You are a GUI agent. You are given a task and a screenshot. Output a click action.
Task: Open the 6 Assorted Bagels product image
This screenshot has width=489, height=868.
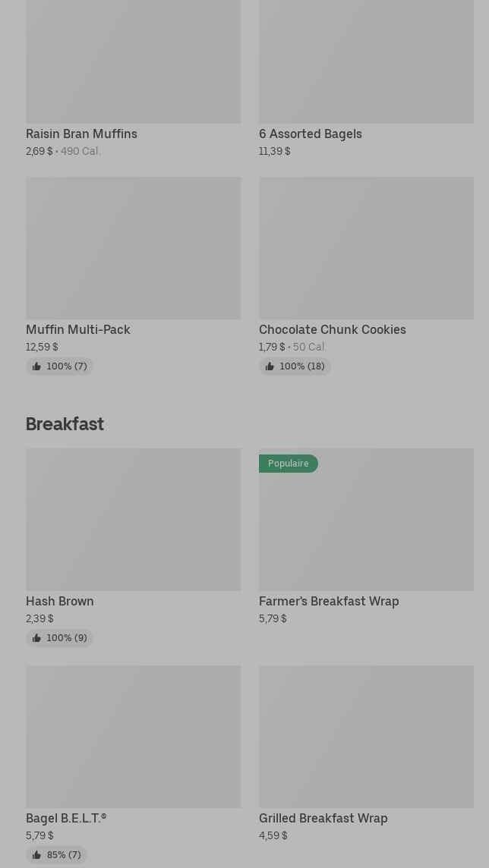pyautogui.click(x=366, y=61)
